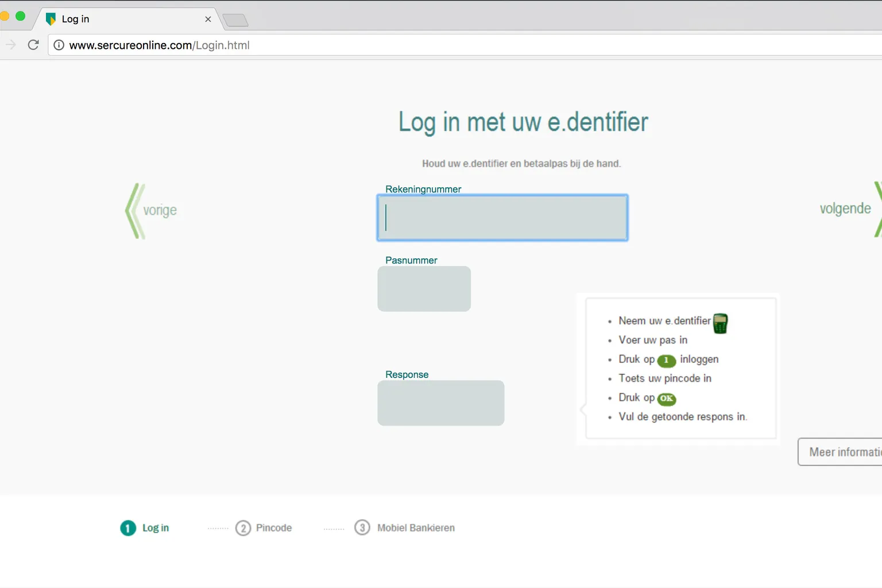Image resolution: width=882 pixels, height=588 pixels.
Task: Close the Log in browser tab
Action: (x=208, y=19)
